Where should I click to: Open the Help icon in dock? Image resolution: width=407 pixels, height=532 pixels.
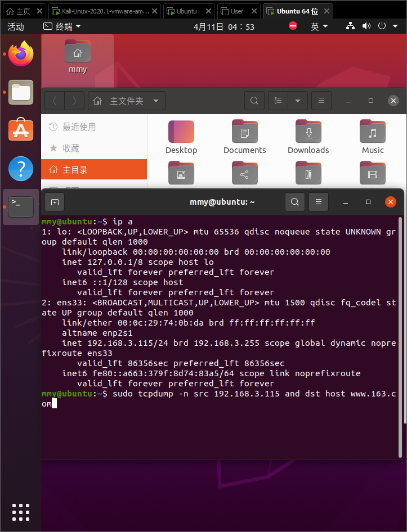coord(21,169)
